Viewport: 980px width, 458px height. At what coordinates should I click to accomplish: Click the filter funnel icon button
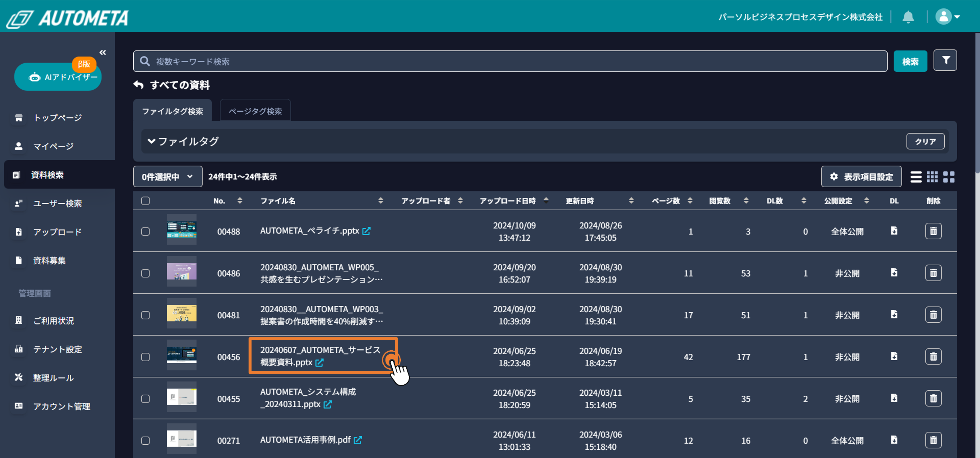[945, 61]
